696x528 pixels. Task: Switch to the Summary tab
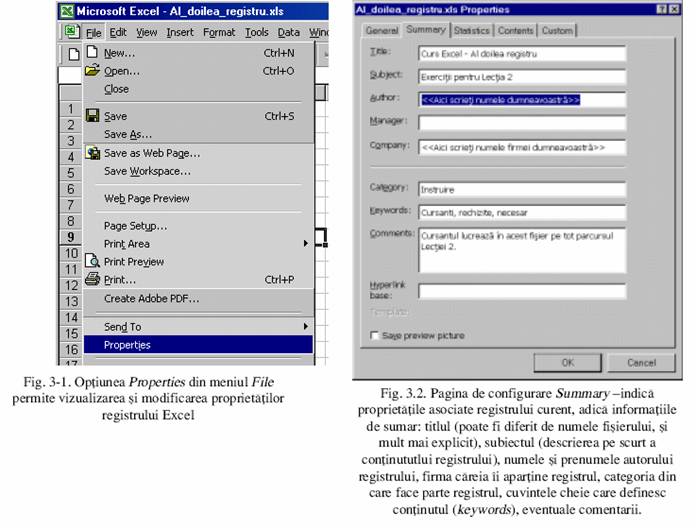426,29
